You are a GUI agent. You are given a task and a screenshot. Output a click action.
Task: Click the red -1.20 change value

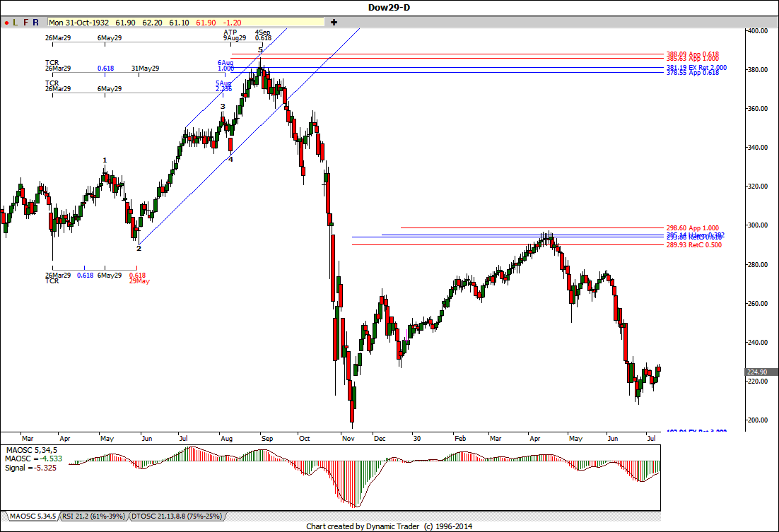(232, 23)
